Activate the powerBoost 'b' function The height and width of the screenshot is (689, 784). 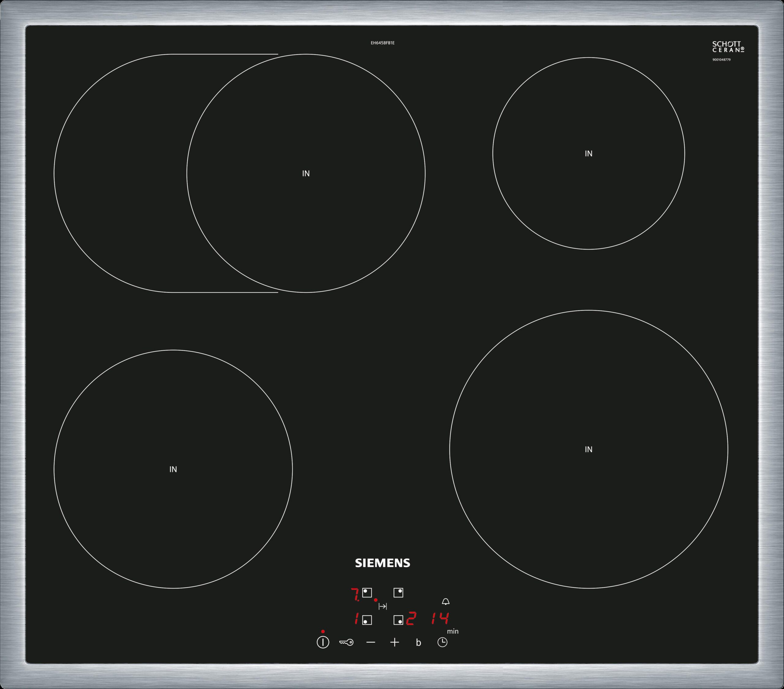pos(418,642)
